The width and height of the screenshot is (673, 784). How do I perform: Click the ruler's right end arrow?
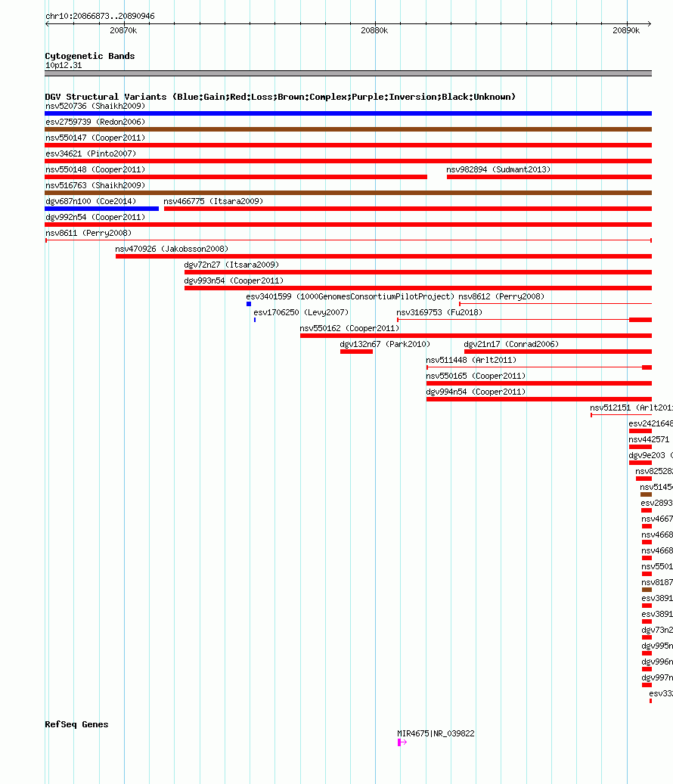(x=649, y=23)
